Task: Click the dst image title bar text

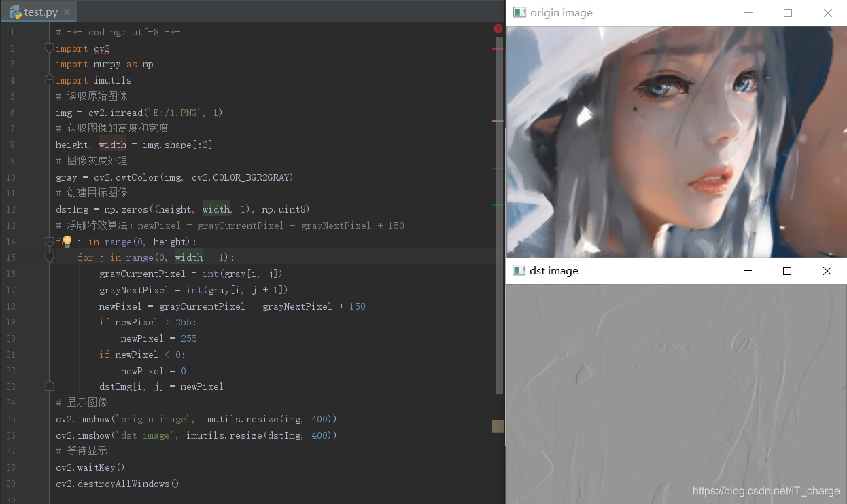Action: (554, 271)
